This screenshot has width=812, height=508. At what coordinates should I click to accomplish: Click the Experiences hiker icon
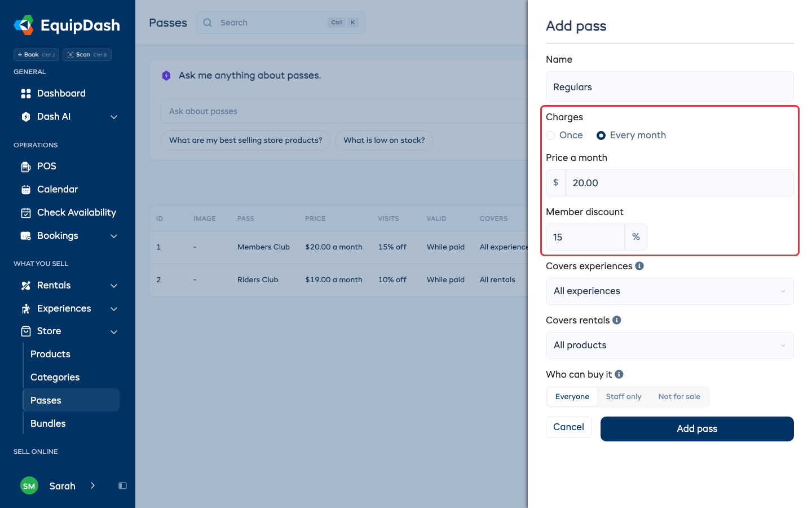tap(26, 309)
